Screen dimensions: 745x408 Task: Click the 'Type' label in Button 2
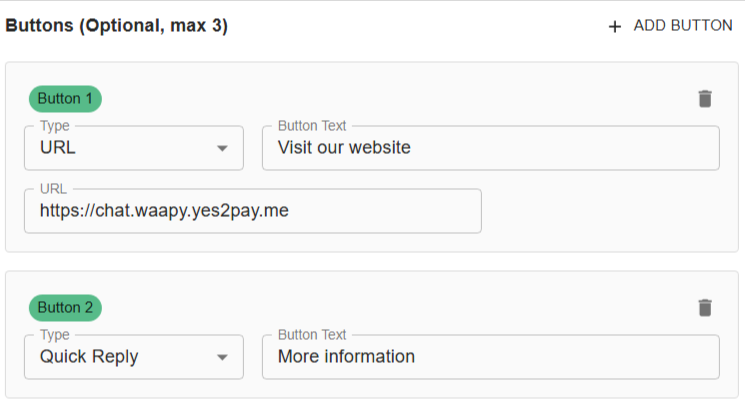(x=53, y=335)
